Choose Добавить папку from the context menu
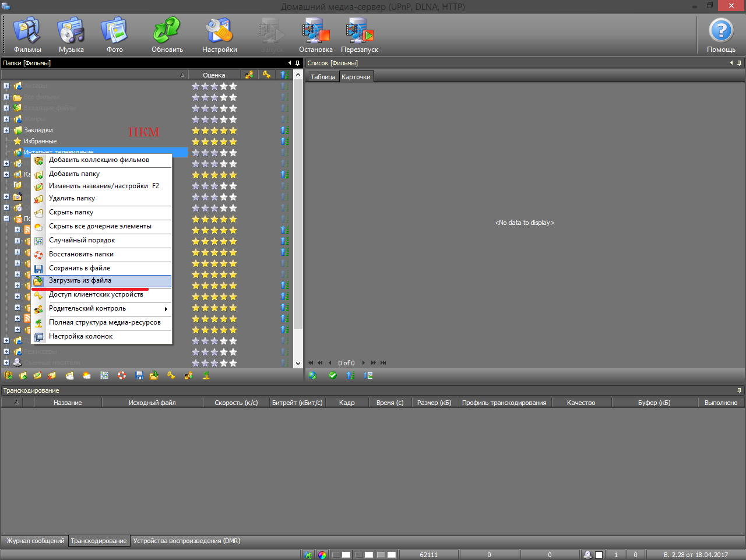This screenshot has width=746, height=560. tap(101, 174)
